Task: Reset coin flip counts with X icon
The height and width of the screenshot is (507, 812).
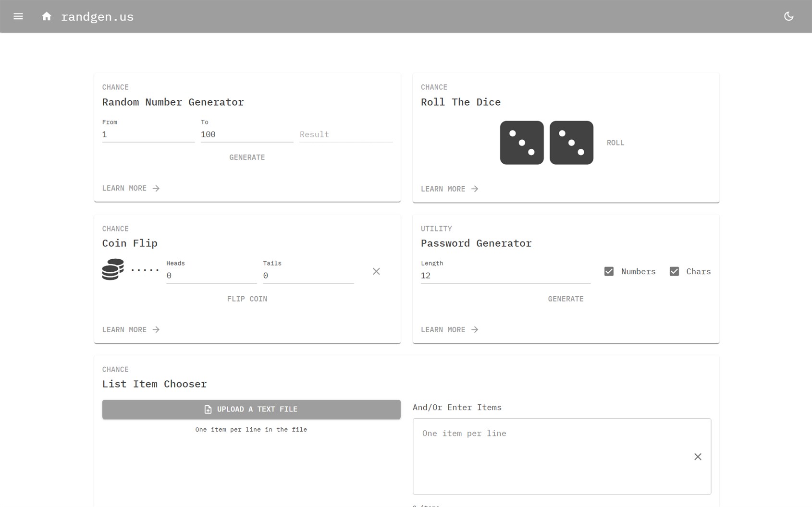Action: 376,271
